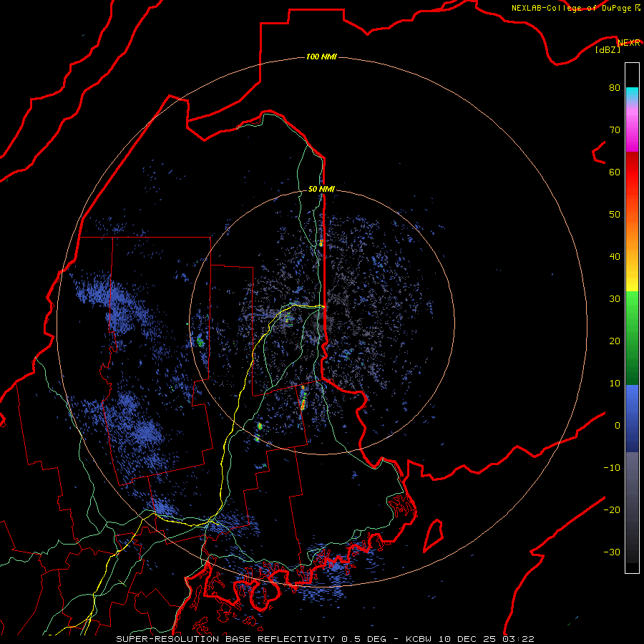This screenshot has width=644, height=644.
Task: Click the 60 value on dBZ scale
Action: point(615,172)
